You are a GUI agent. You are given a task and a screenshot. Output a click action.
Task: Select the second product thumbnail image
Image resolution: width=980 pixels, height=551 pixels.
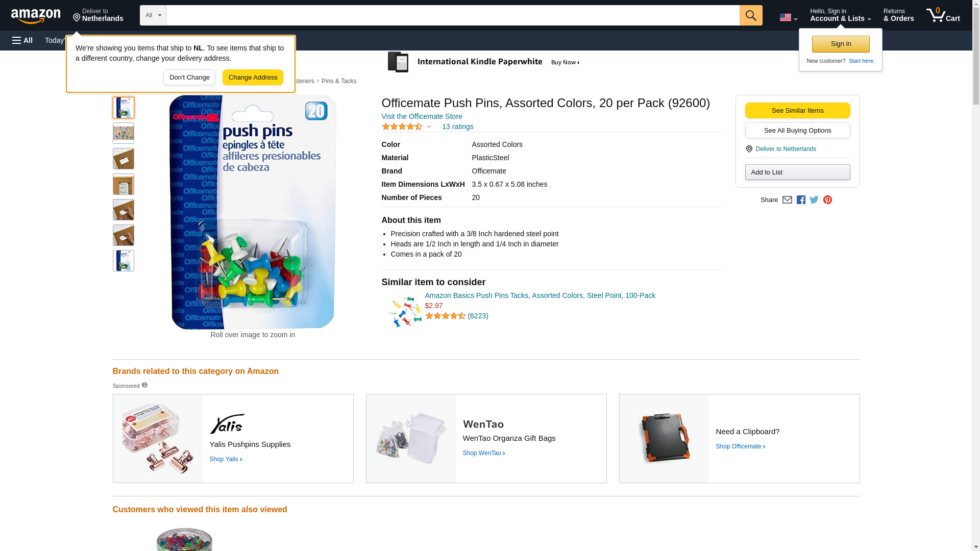[x=124, y=133]
